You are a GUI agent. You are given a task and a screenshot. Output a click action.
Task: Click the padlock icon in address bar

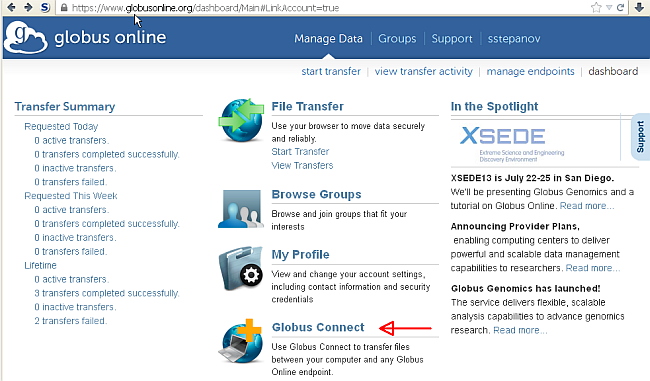tap(63, 7)
